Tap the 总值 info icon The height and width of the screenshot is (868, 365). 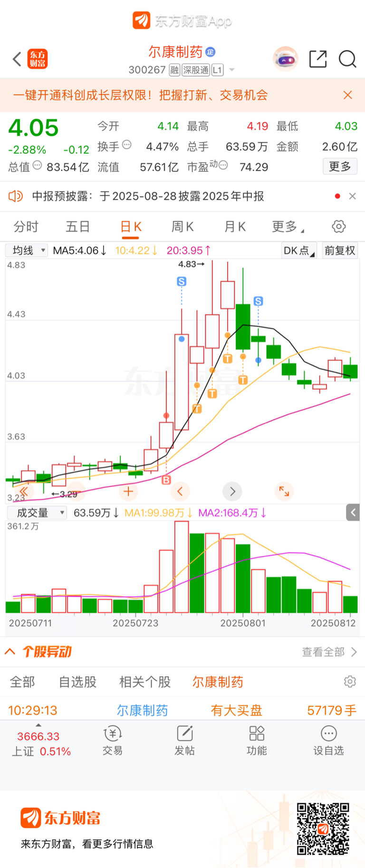coord(37,166)
